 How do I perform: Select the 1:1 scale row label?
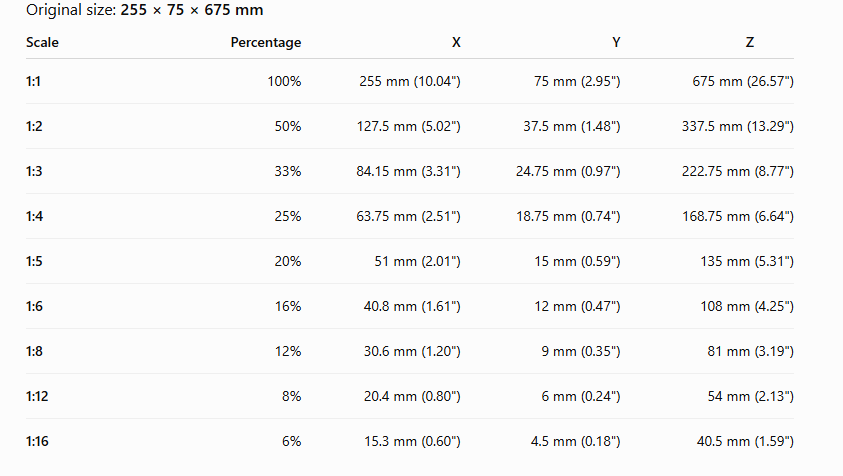point(33,81)
